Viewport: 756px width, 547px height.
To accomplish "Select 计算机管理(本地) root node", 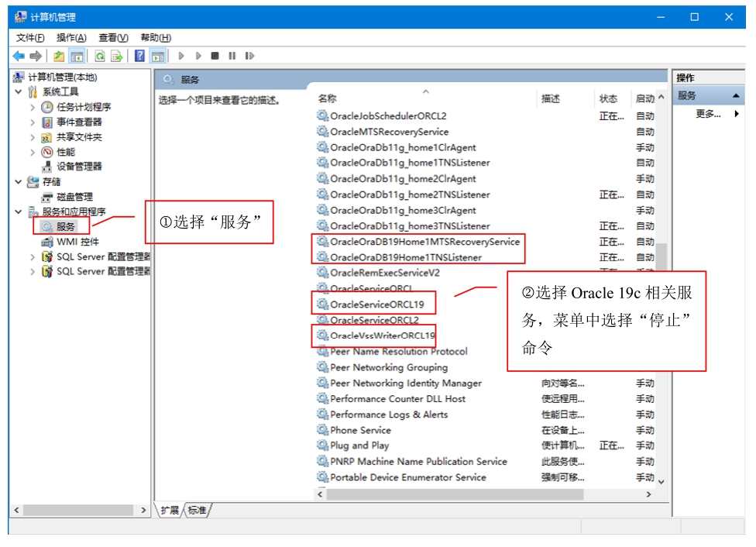I will coord(62,77).
